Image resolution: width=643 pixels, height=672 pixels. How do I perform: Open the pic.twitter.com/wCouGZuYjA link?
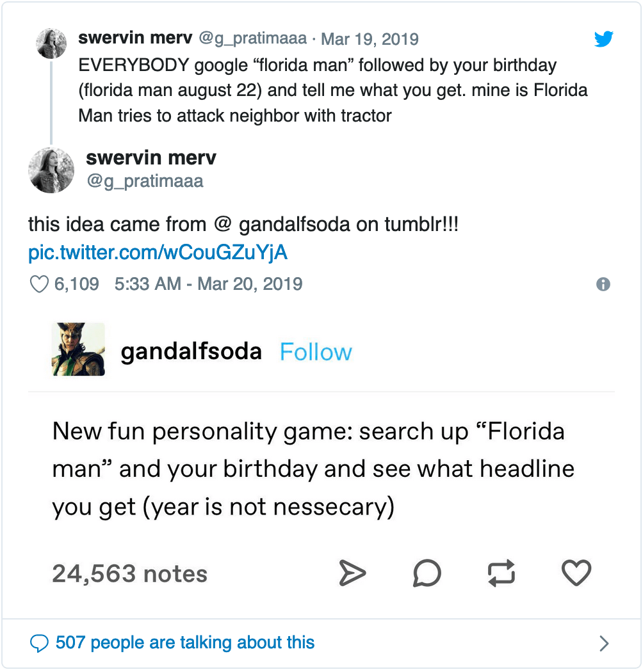pos(158,252)
